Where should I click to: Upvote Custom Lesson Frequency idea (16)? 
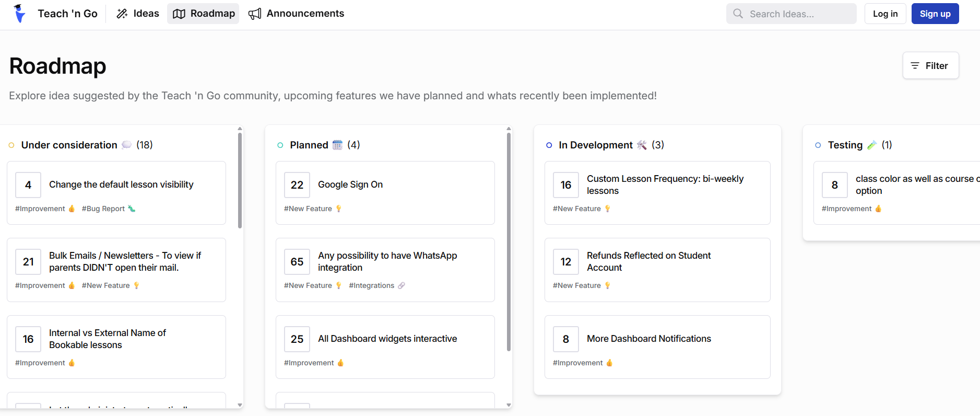pos(566,185)
